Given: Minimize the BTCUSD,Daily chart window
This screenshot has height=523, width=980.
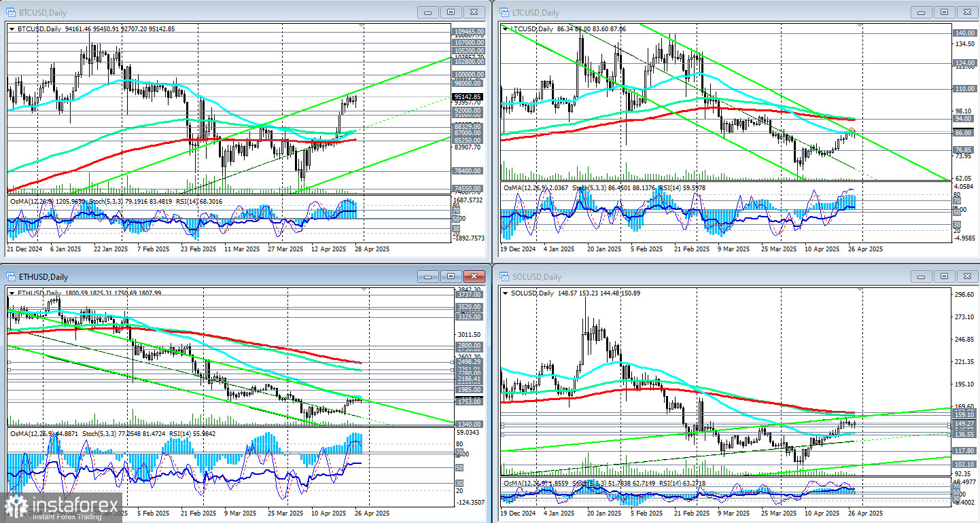Looking at the screenshot, I should click(427, 12).
